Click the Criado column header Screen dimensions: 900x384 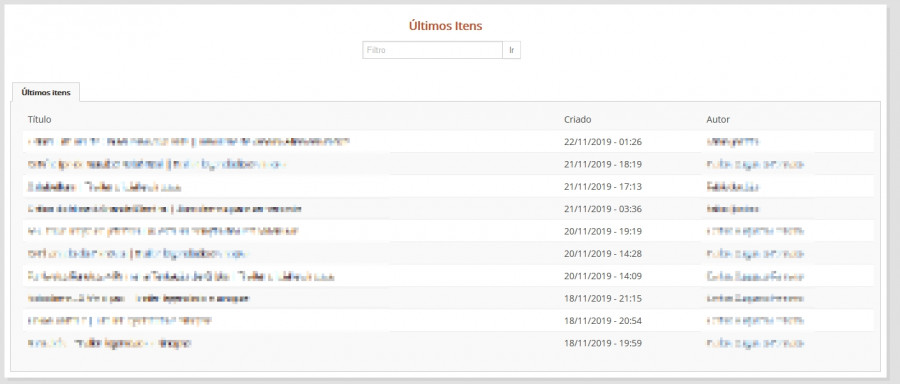point(577,119)
